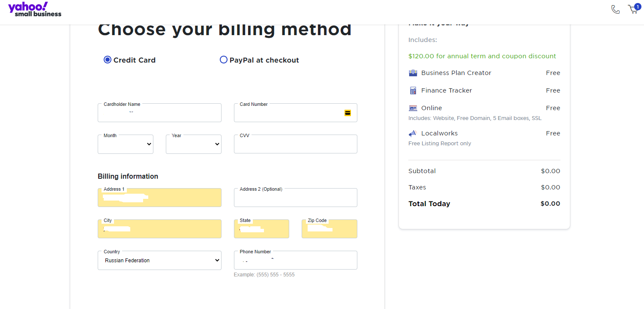Click the Address 2 (Optional) field
This screenshot has width=644, height=309.
(296, 198)
